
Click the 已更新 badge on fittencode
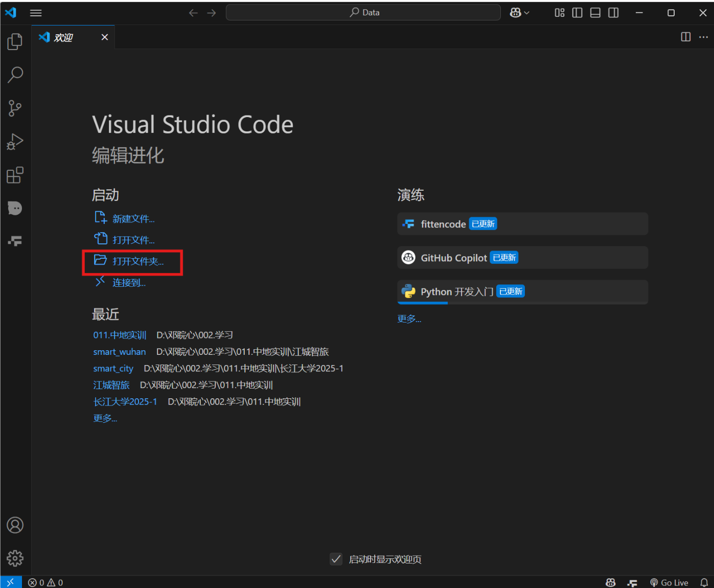coord(483,224)
